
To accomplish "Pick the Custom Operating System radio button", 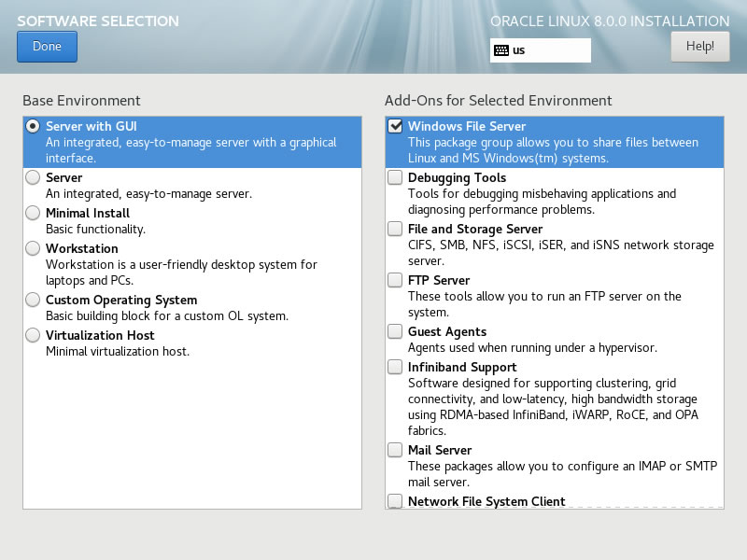I will click(33, 300).
